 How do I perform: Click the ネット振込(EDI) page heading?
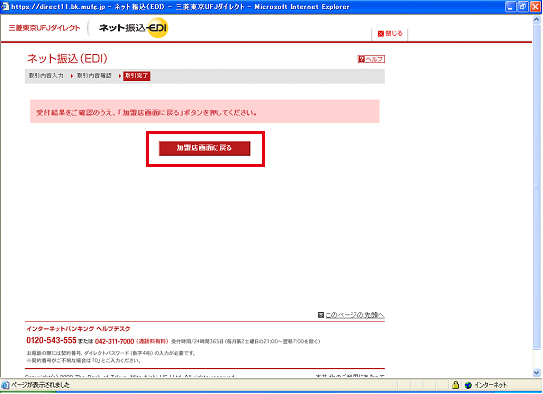[67, 59]
